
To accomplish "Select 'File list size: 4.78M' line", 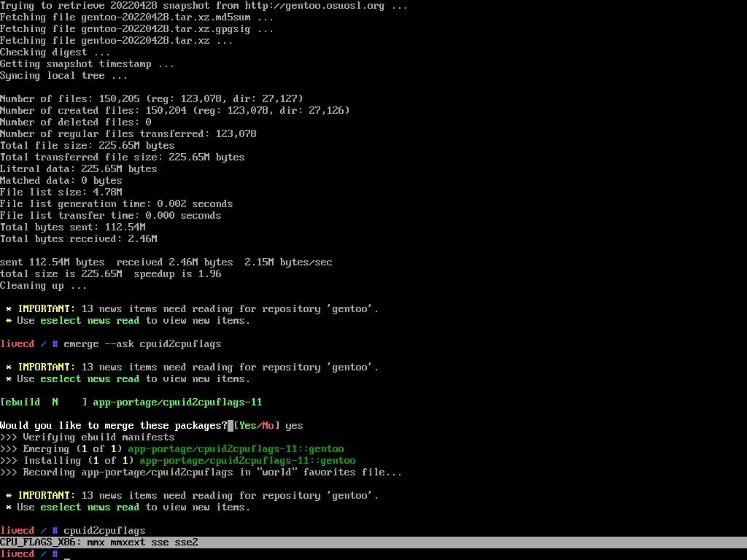I will click(61, 192).
